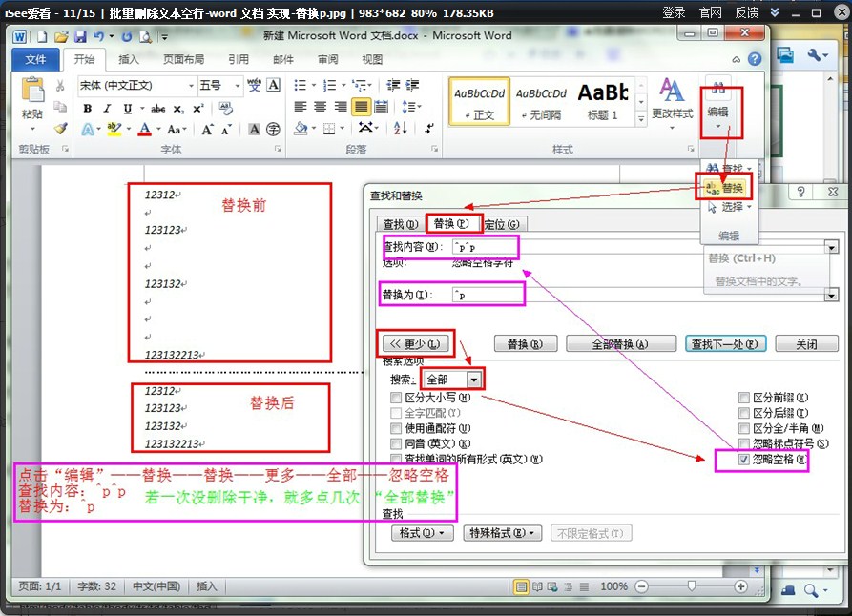Viewport: 852px width, 616px height.
Task: Enable Match full/half width (区分全/半角) checkbox
Action: pos(744,428)
